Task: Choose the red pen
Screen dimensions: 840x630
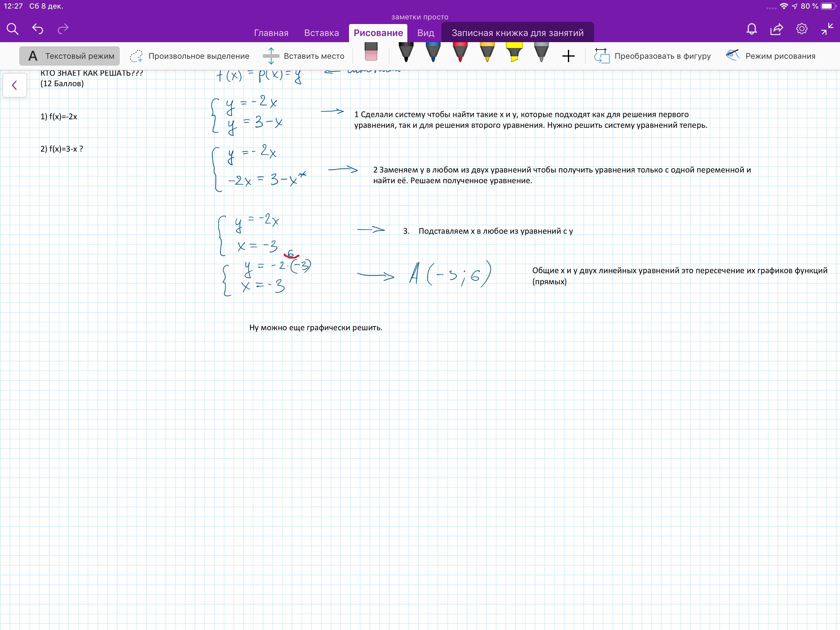Action: (x=460, y=53)
